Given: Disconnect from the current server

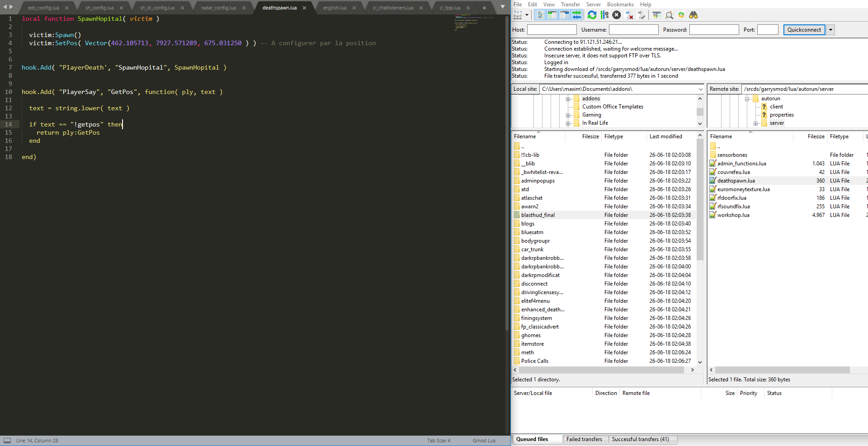Looking at the screenshot, I should (x=629, y=15).
